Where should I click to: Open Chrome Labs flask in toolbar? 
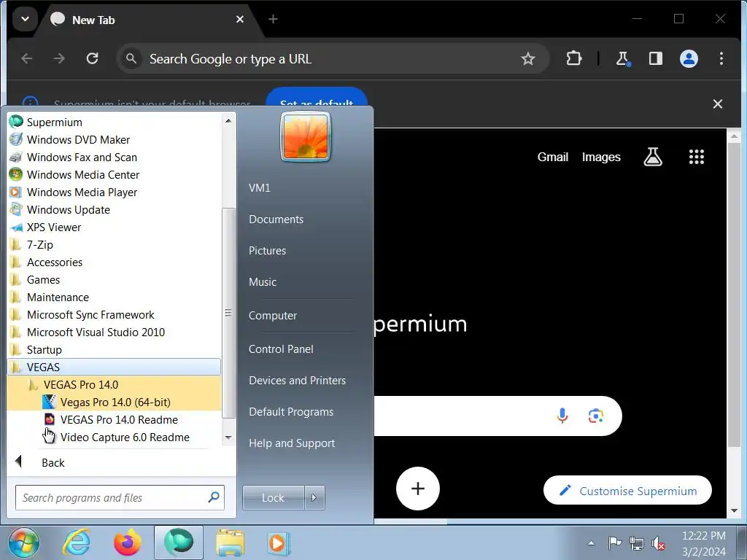pyautogui.click(x=623, y=58)
